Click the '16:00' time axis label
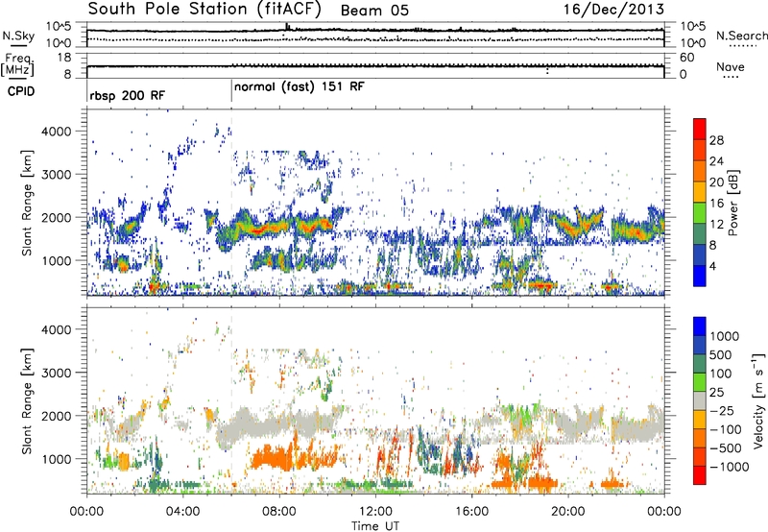 point(471,512)
